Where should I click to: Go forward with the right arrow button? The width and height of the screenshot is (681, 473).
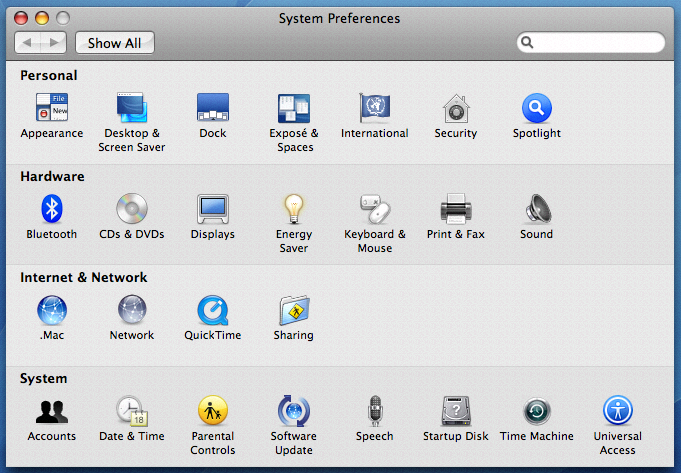click(x=53, y=43)
